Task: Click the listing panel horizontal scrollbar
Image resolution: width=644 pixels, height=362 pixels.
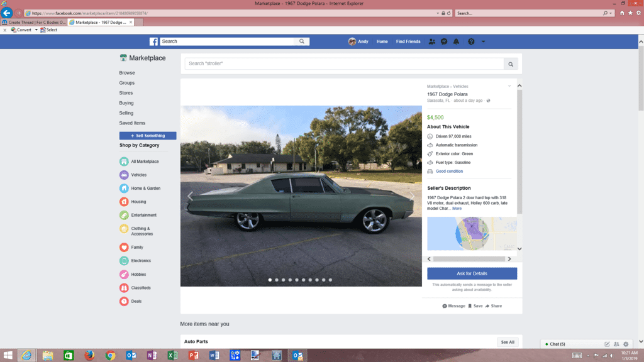Action: pos(470,259)
